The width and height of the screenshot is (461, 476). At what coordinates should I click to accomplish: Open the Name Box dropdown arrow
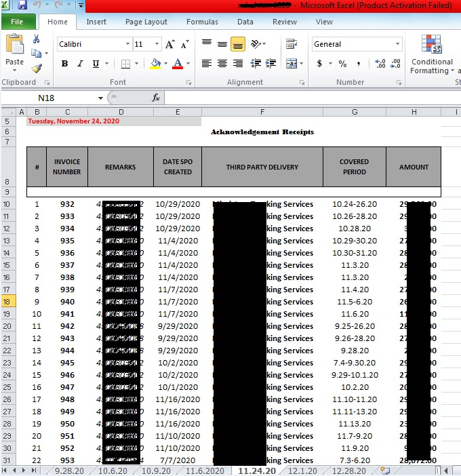click(x=100, y=98)
